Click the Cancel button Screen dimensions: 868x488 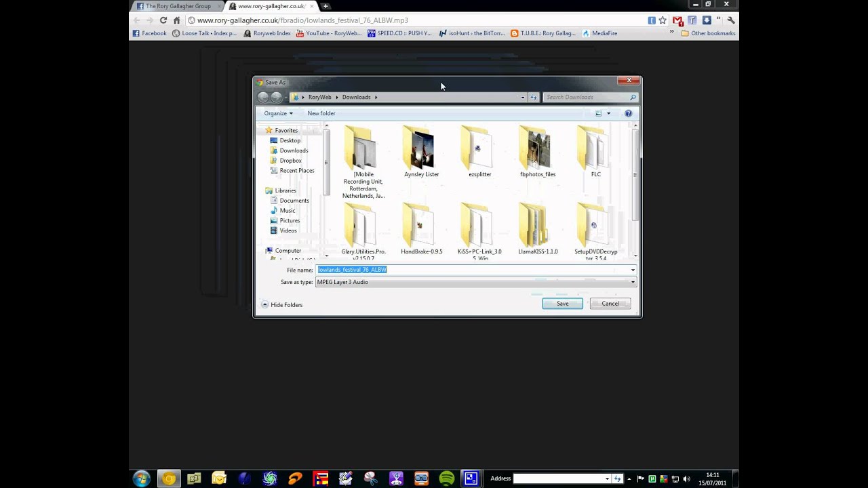click(x=610, y=304)
